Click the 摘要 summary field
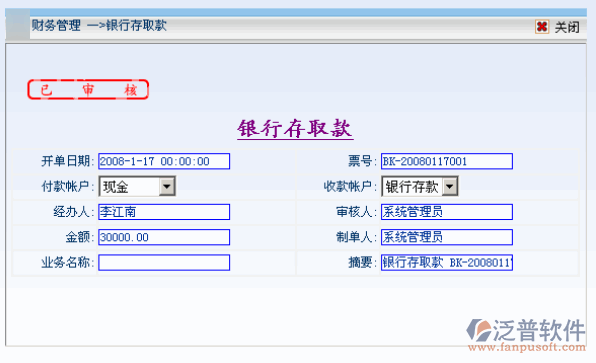This screenshot has width=596, height=363. (x=447, y=263)
